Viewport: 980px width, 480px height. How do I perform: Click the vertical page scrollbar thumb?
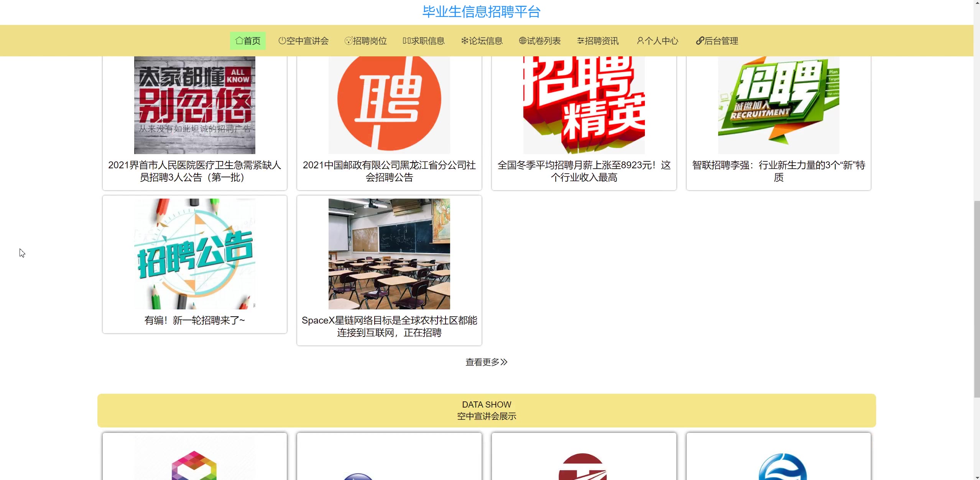pyautogui.click(x=977, y=299)
